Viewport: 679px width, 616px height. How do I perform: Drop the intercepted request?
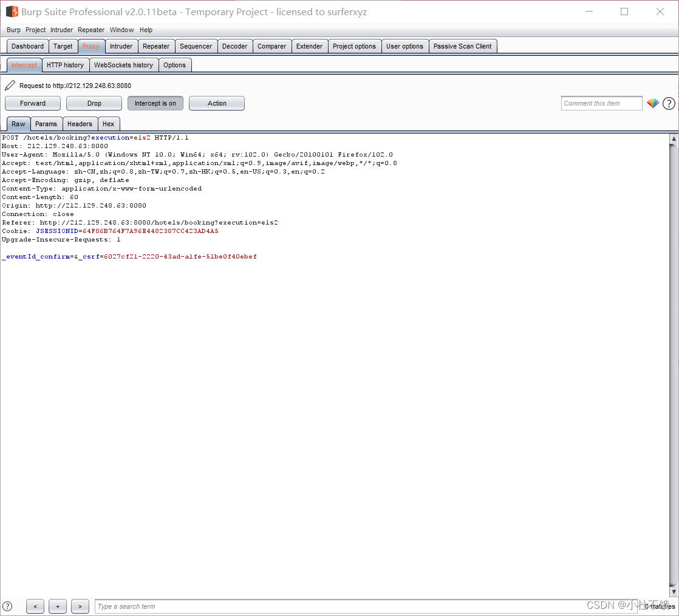[x=94, y=103]
